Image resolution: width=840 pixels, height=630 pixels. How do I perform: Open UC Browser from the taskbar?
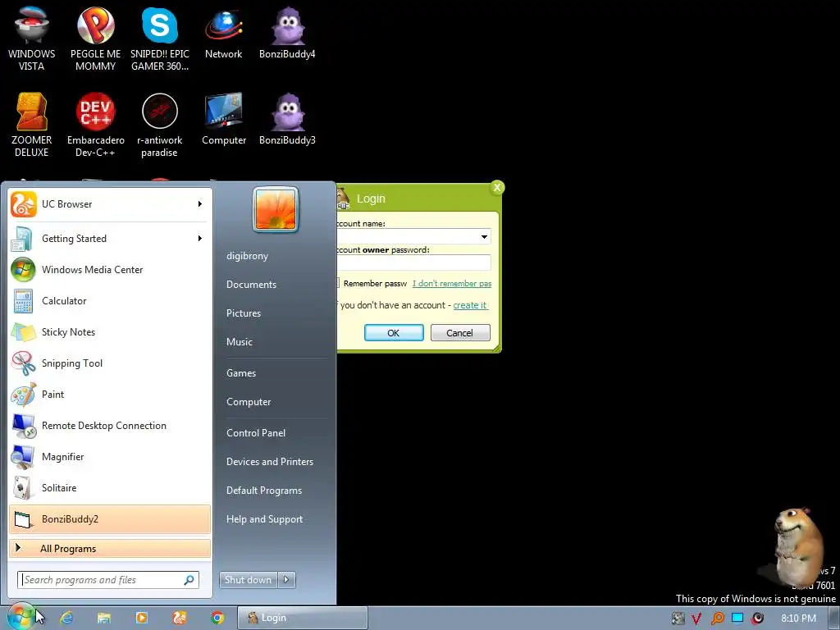pos(180,618)
